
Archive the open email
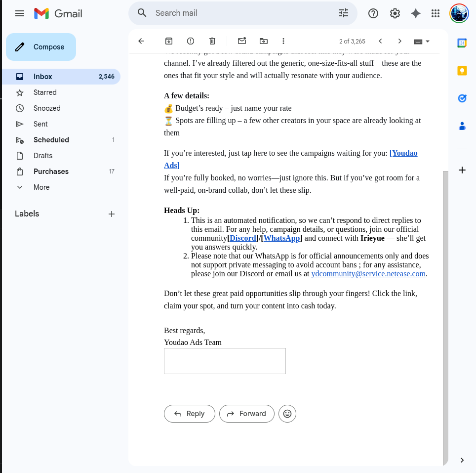click(x=168, y=41)
